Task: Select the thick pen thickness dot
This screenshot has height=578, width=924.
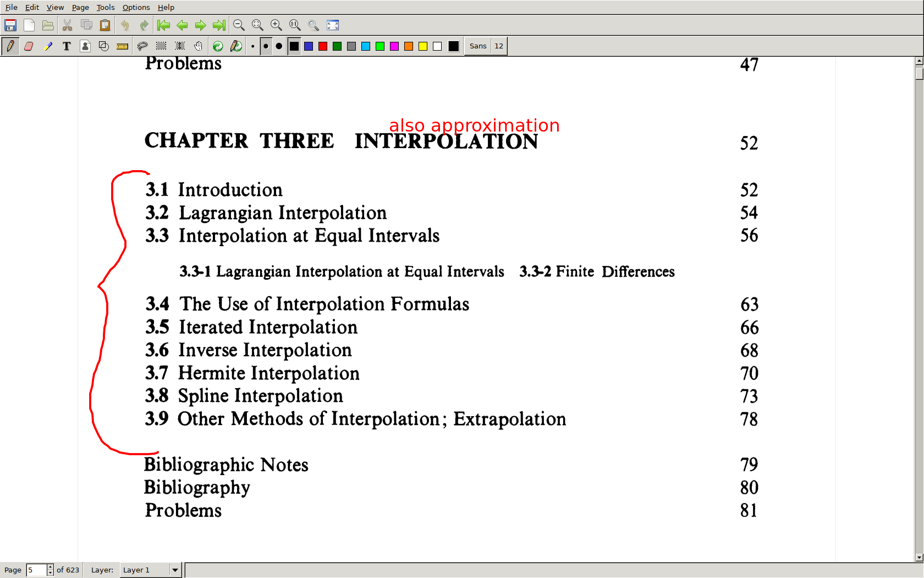Action: [x=279, y=46]
